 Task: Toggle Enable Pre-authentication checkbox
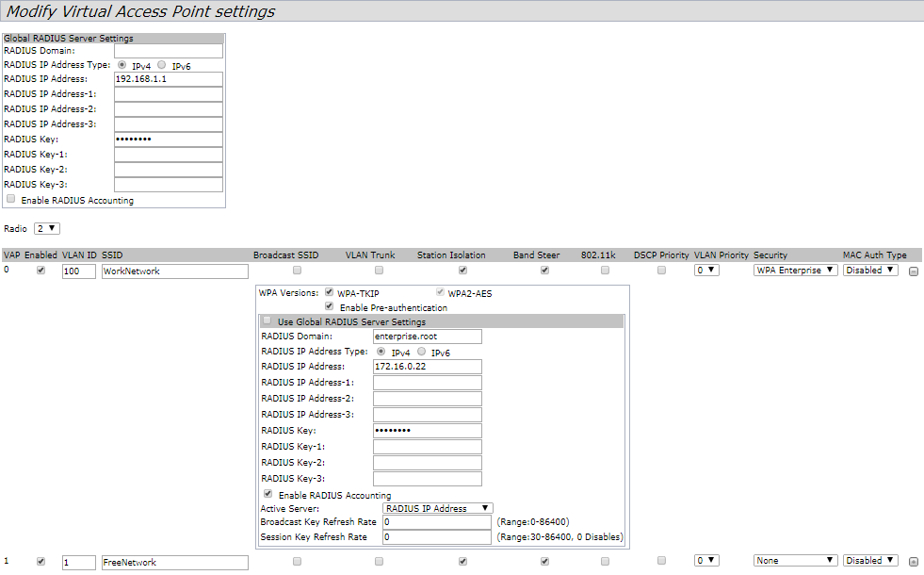329,306
